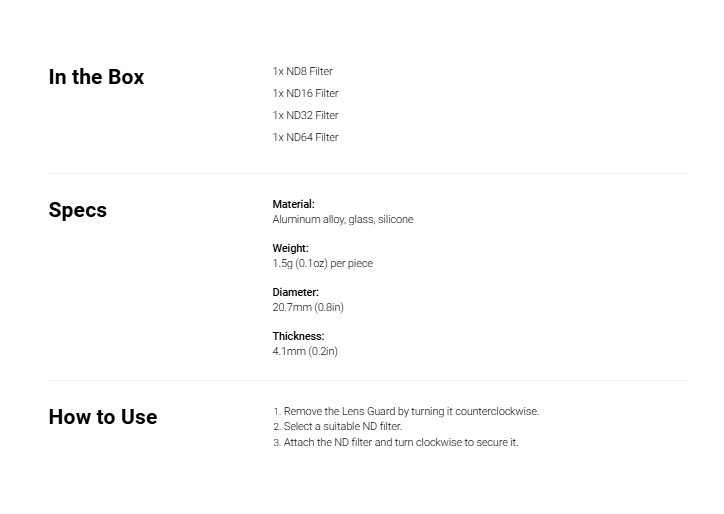Click the In the Box heading
Image resolution: width=724 pixels, height=514 pixels.
[96, 77]
